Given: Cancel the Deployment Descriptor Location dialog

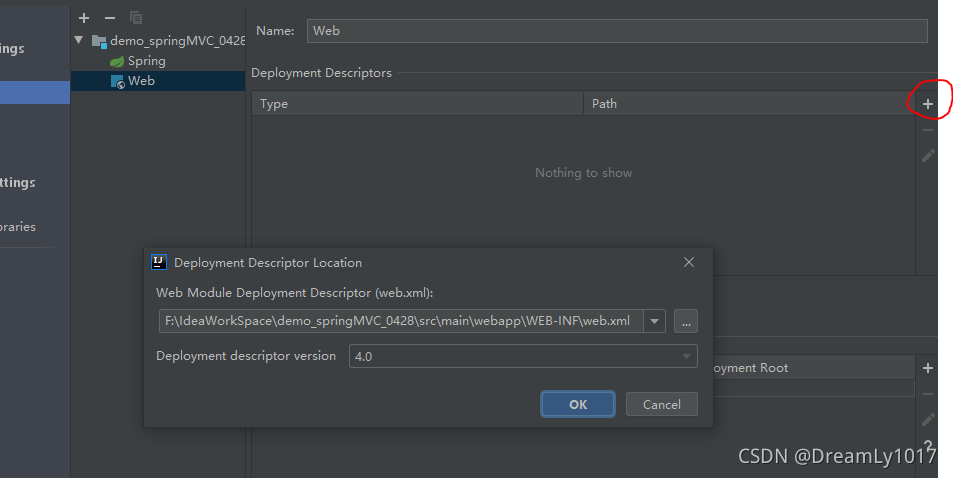Looking at the screenshot, I should coord(661,404).
